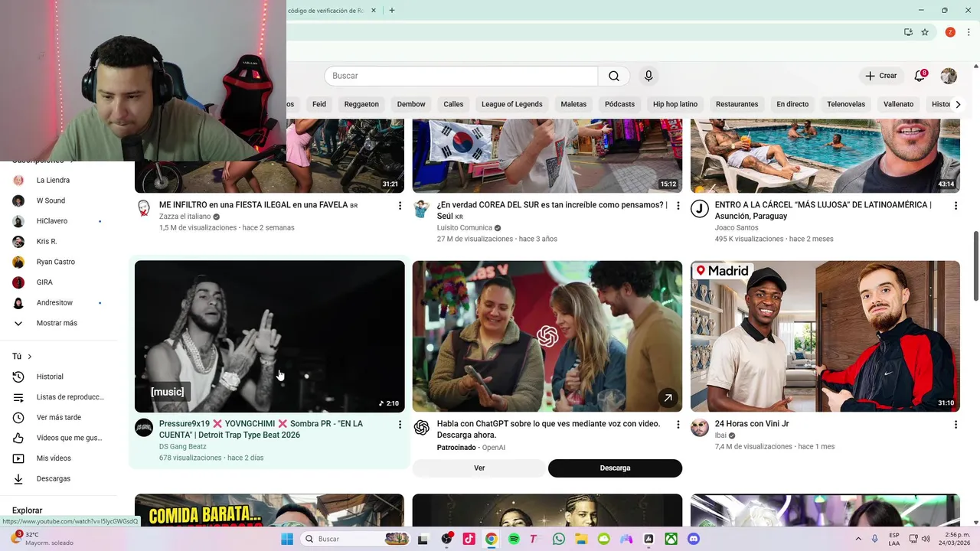Open Discord from the taskbar
The width and height of the screenshot is (980, 551).
point(694,539)
